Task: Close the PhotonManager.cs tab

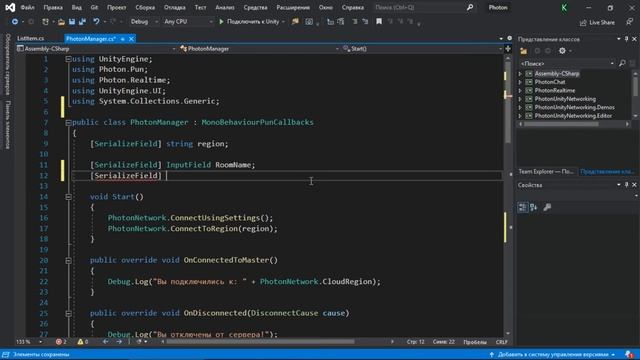Action: point(131,39)
